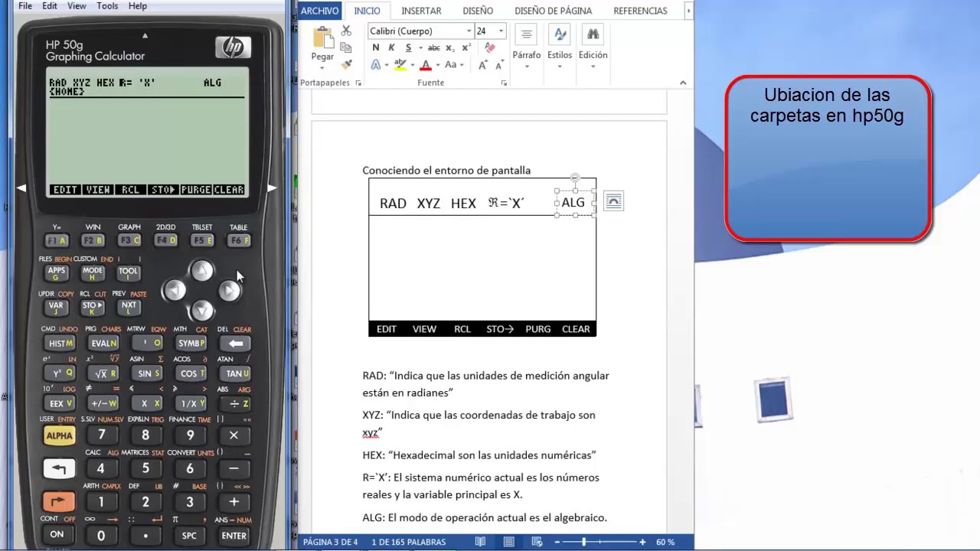Click the 60 % zoom level indicator

click(665, 542)
